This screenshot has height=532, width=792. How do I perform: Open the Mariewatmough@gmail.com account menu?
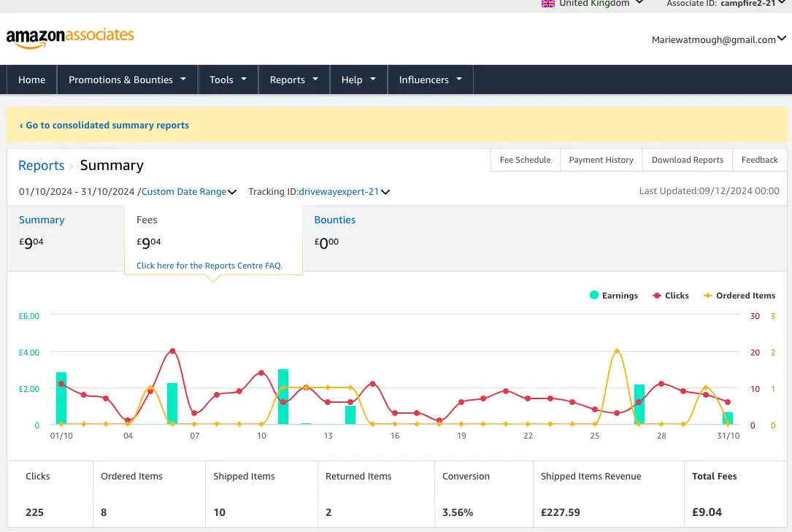(718, 39)
